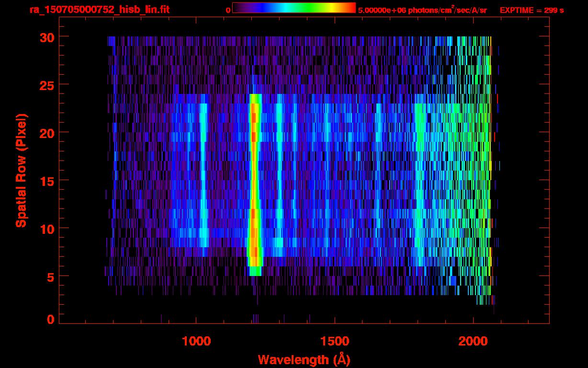Click the bright red-yellow emission line near 1216 Å

tap(254, 182)
